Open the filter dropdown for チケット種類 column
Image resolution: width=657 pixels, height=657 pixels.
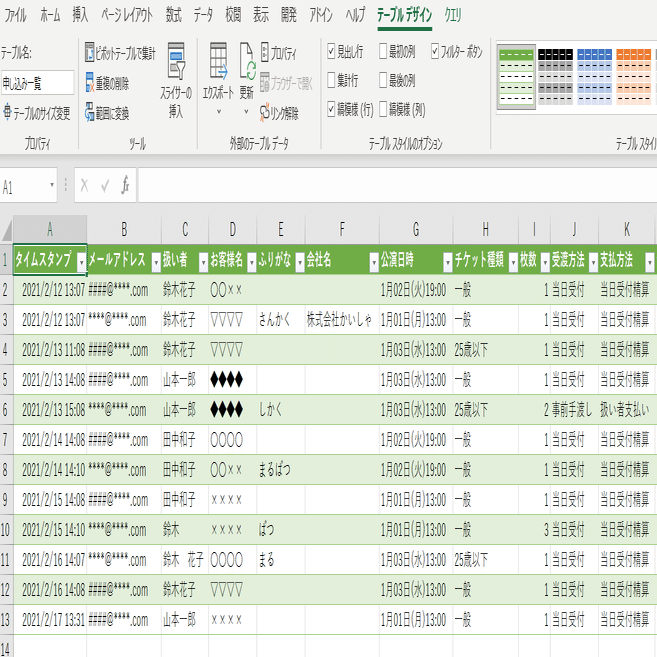pyautogui.click(x=513, y=263)
